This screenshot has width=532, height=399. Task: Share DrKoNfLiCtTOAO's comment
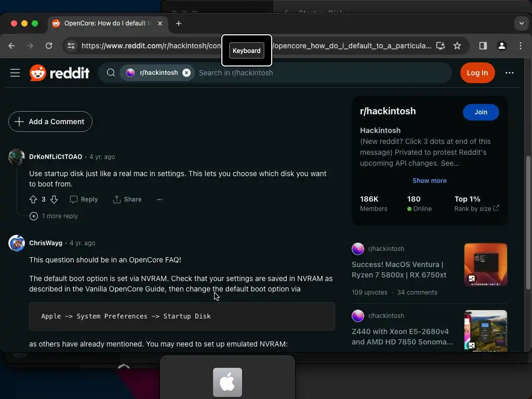[127, 199]
